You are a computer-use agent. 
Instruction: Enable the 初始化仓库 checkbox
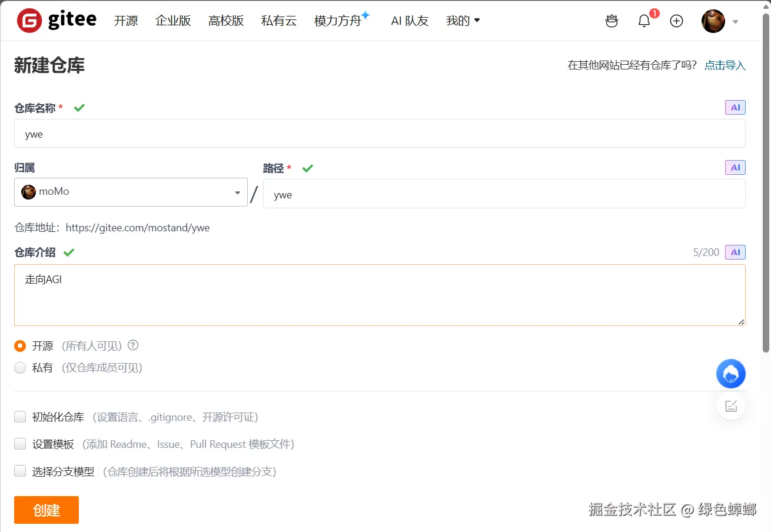tap(20, 417)
